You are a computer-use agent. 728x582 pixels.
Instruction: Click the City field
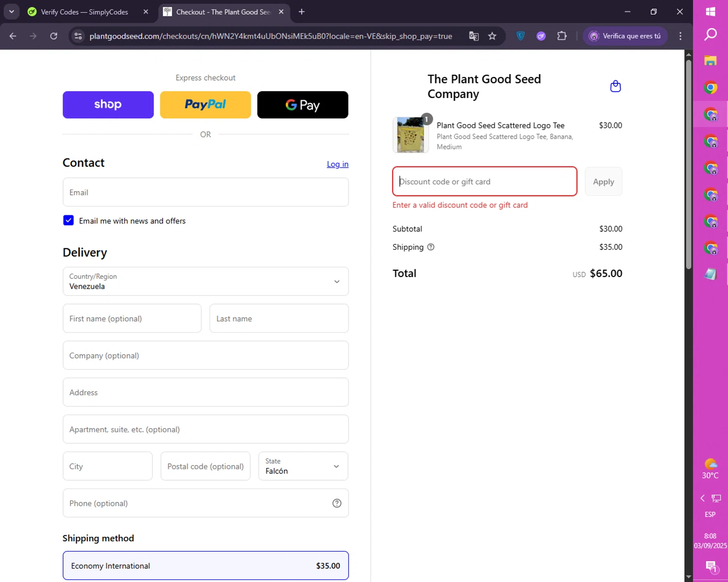pyautogui.click(x=108, y=466)
